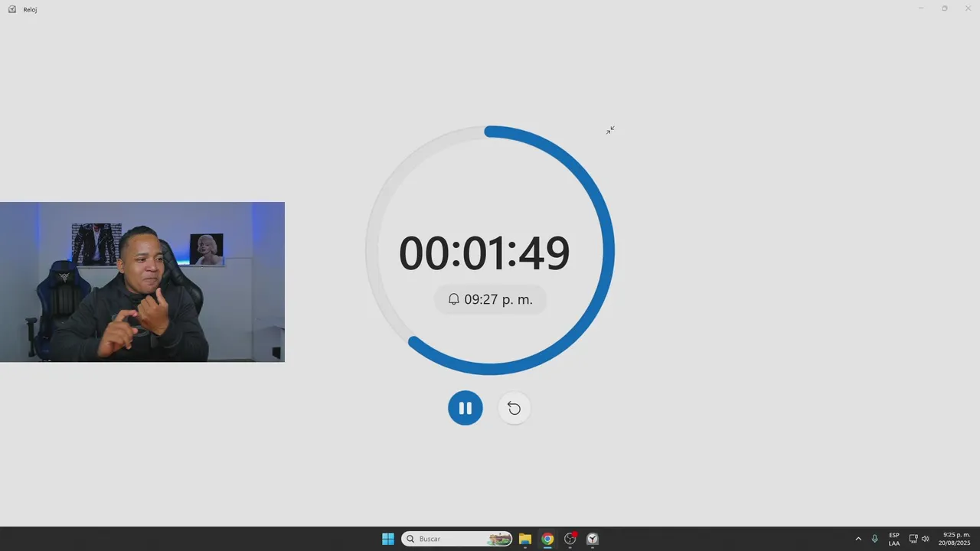Click the webcam video overlay
This screenshot has width=980, height=551.
(x=142, y=282)
